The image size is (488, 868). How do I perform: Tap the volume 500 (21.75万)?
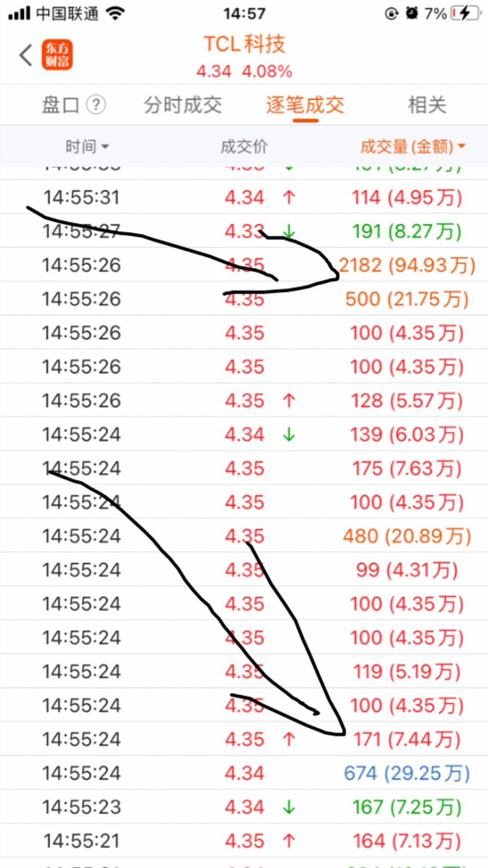click(x=407, y=299)
